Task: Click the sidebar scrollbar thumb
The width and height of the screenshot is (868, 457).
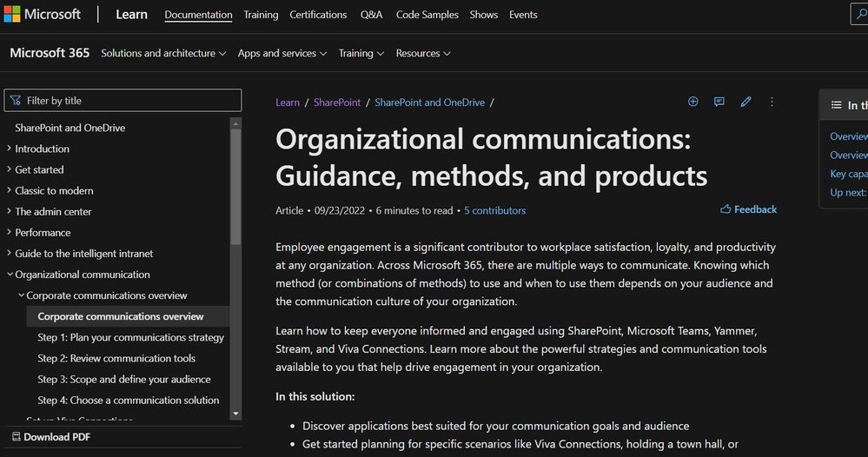Action: pos(235,187)
